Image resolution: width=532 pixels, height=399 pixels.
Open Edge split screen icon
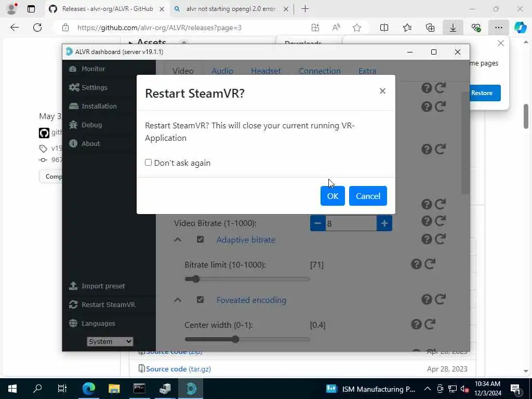(x=384, y=28)
